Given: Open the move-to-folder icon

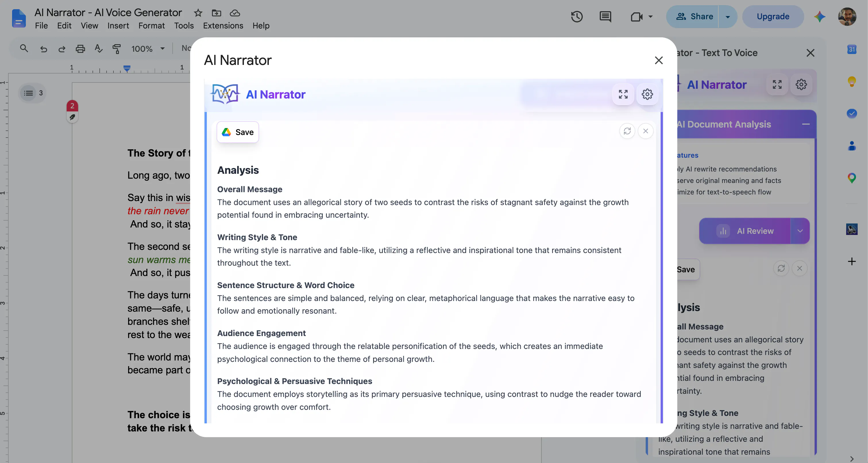Looking at the screenshot, I should (x=216, y=13).
